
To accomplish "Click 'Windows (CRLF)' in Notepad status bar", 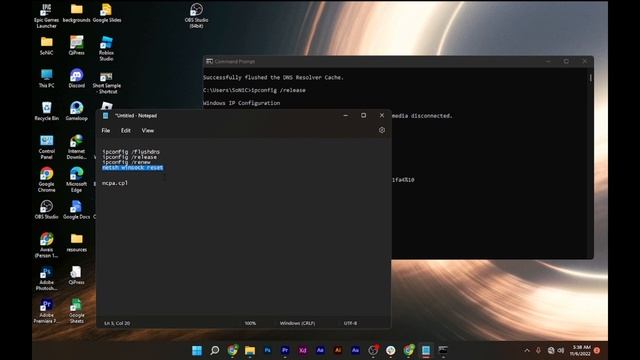I will click(x=297, y=323).
